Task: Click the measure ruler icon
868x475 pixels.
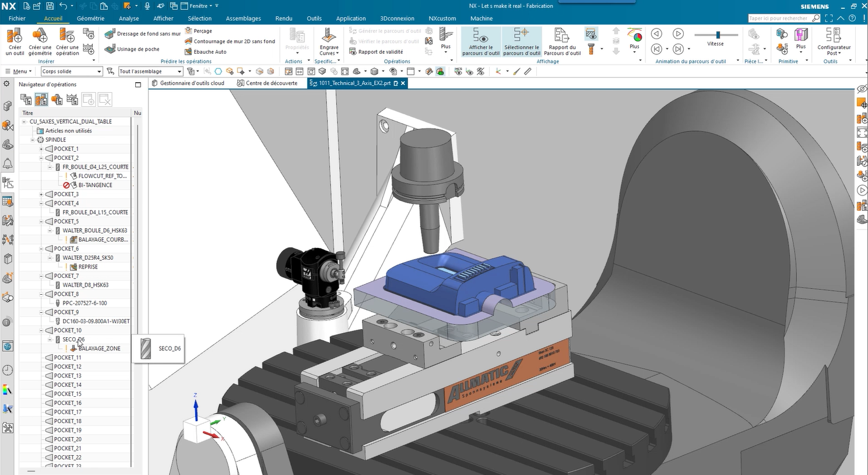Action: tap(528, 71)
